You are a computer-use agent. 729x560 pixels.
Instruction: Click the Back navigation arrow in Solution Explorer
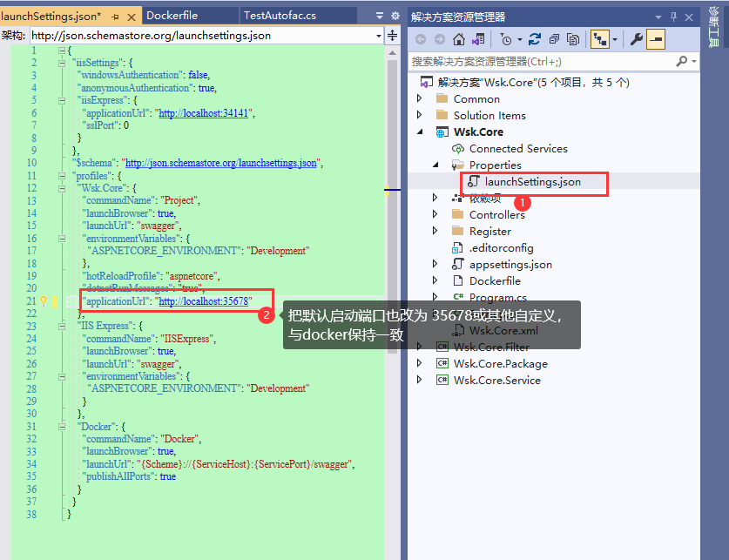click(x=421, y=39)
